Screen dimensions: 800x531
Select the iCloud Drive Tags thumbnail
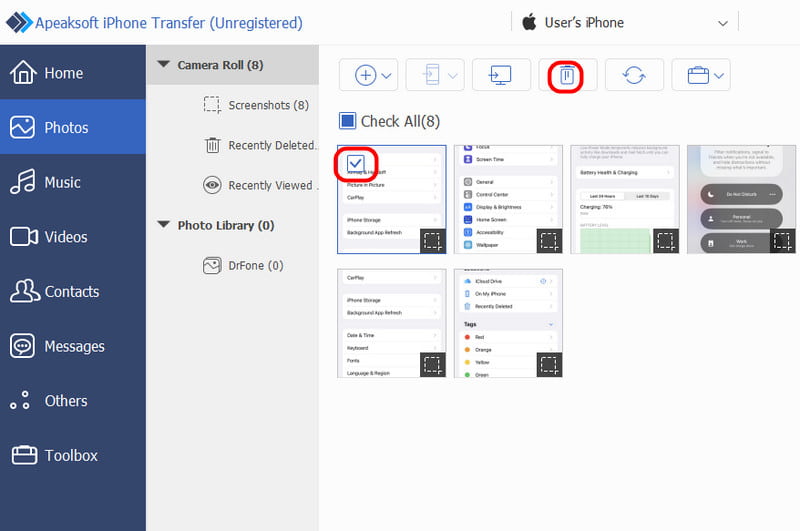click(x=508, y=323)
